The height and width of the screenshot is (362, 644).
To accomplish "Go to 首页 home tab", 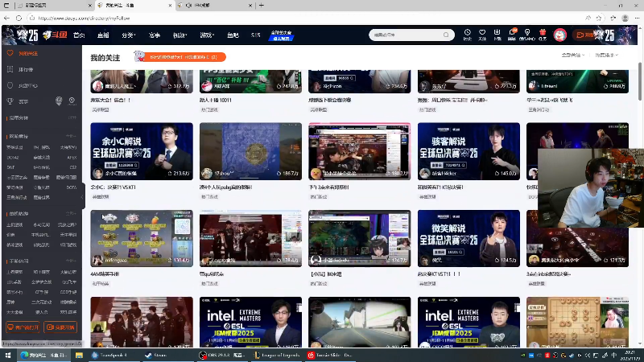I will click(x=79, y=35).
